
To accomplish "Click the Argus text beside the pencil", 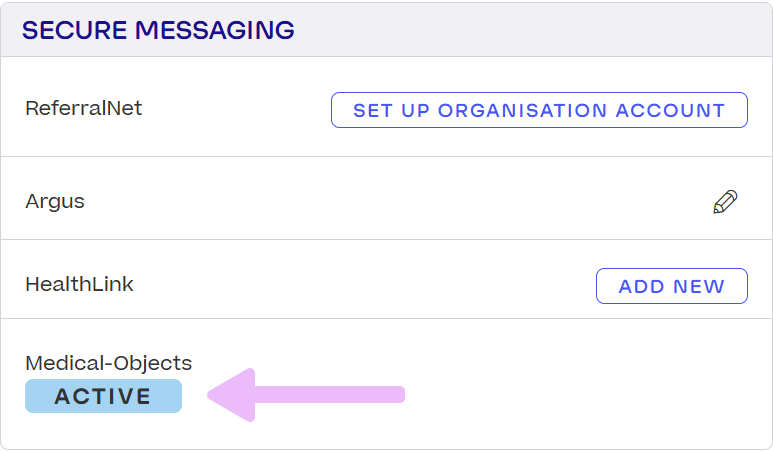I will click(x=55, y=202).
